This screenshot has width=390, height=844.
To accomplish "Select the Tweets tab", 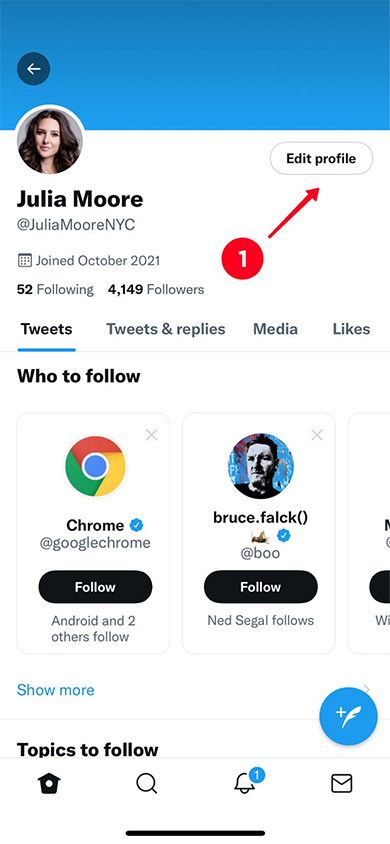I will point(46,329).
